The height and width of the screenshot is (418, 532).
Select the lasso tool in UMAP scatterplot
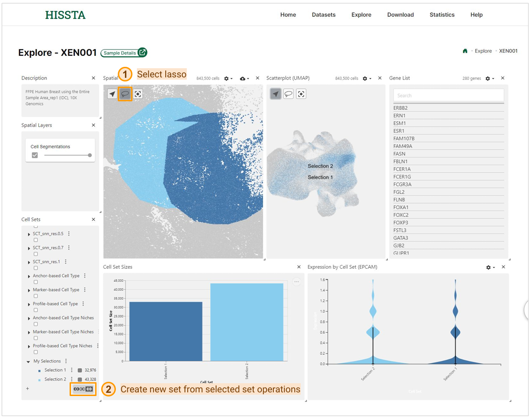(x=288, y=94)
